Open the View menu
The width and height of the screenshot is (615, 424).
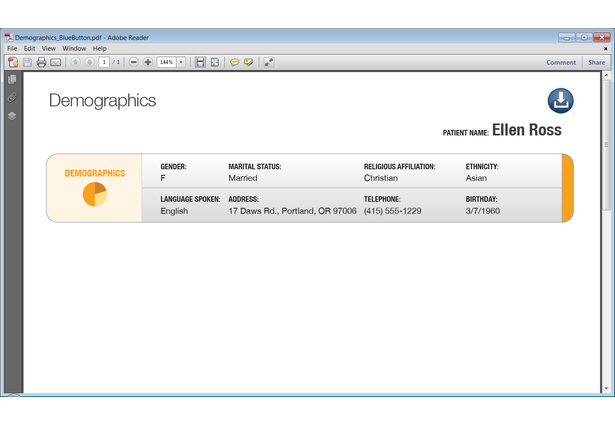click(49, 49)
